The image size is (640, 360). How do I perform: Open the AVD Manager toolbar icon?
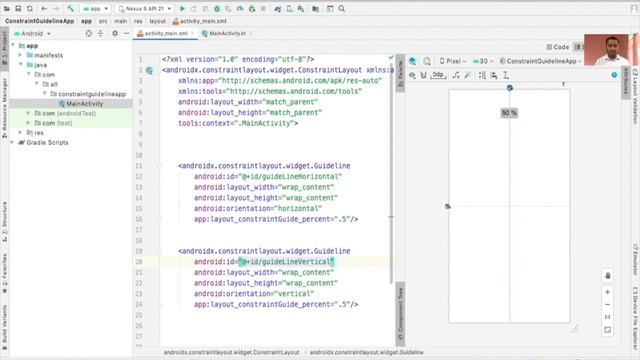click(289, 9)
